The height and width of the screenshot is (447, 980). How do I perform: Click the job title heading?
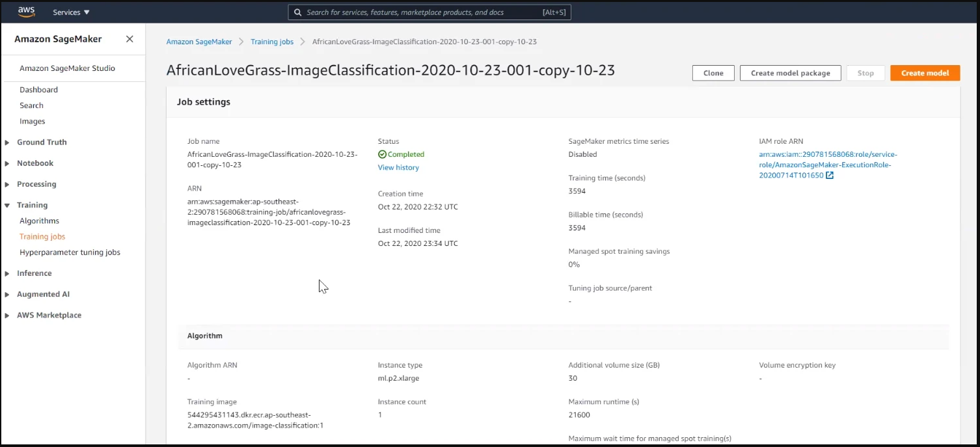point(390,70)
